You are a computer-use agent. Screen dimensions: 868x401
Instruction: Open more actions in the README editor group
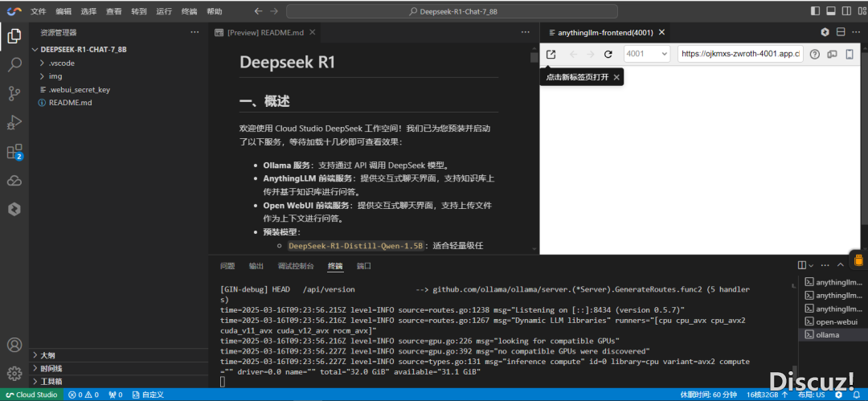pyautogui.click(x=526, y=32)
